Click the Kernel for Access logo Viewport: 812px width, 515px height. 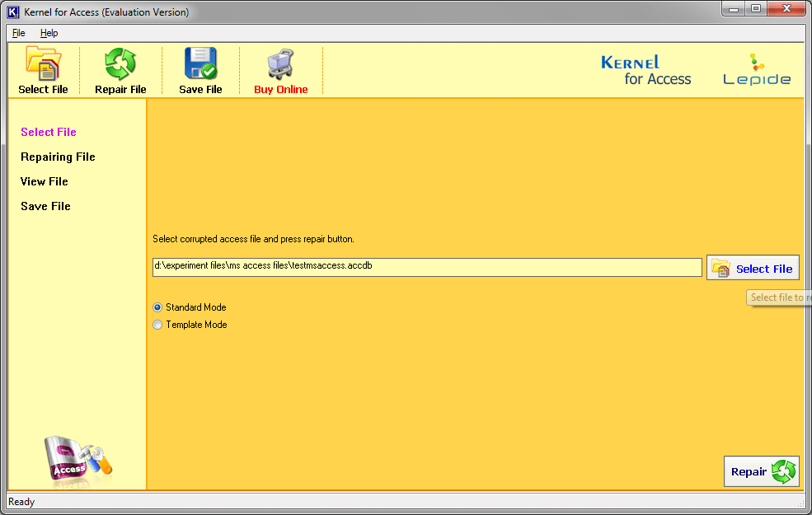click(645, 70)
